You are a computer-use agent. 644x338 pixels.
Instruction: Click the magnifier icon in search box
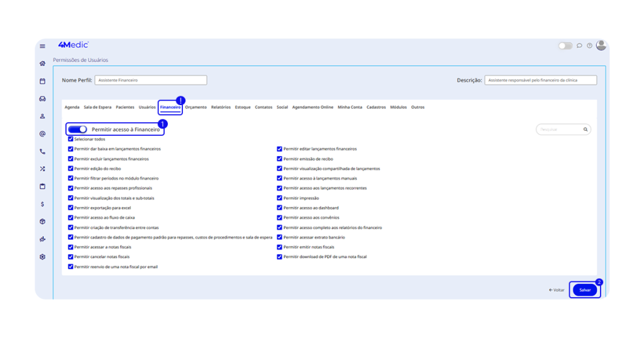pos(585,130)
